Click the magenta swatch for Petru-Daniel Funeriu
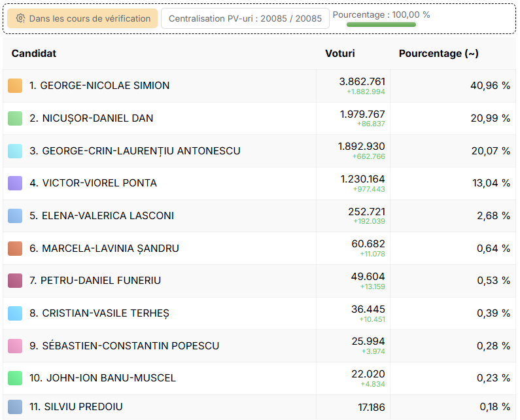This screenshot has height=420, width=520. point(15,281)
